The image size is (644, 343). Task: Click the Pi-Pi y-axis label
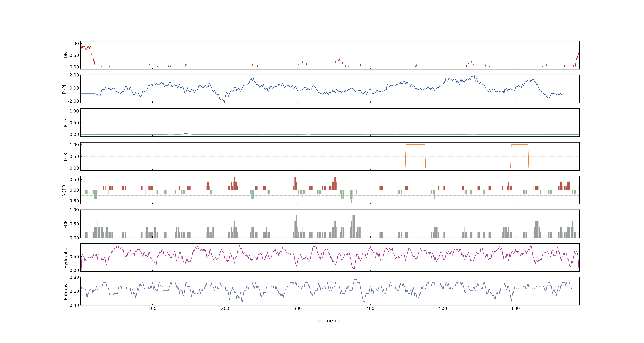click(64, 89)
